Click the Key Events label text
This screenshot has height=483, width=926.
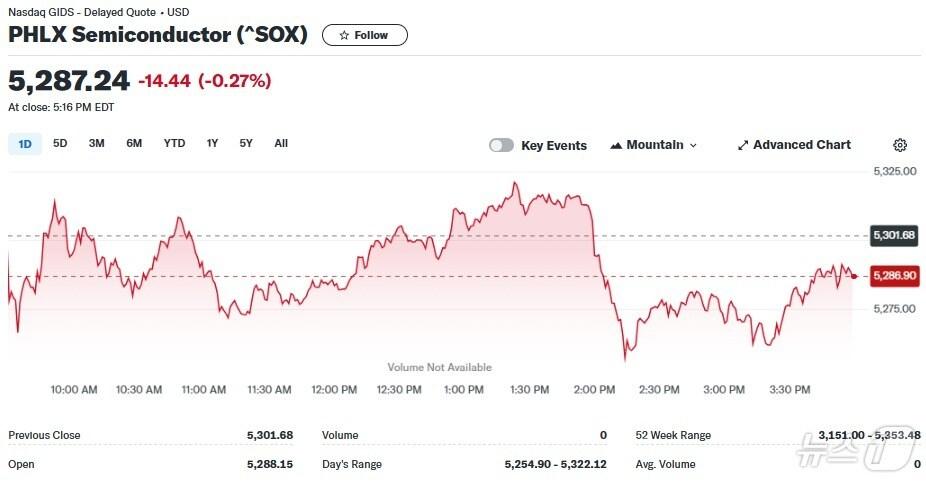click(x=553, y=145)
